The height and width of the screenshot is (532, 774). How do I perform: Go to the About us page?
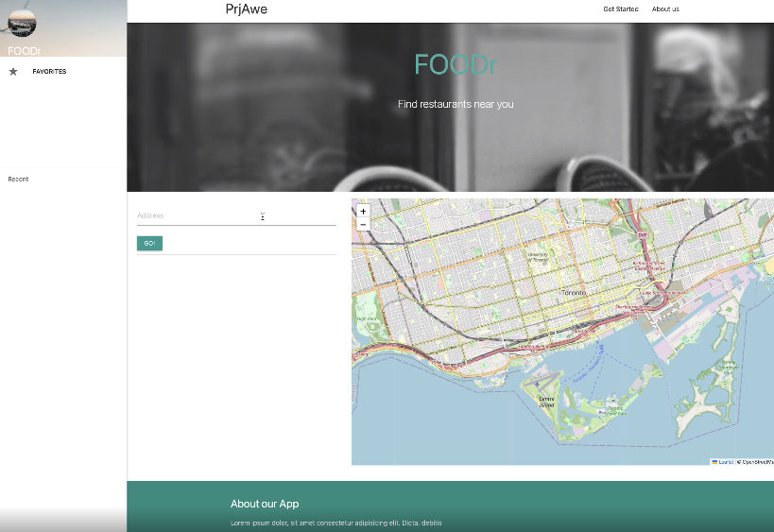pyautogui.click(x=665, y=9)
